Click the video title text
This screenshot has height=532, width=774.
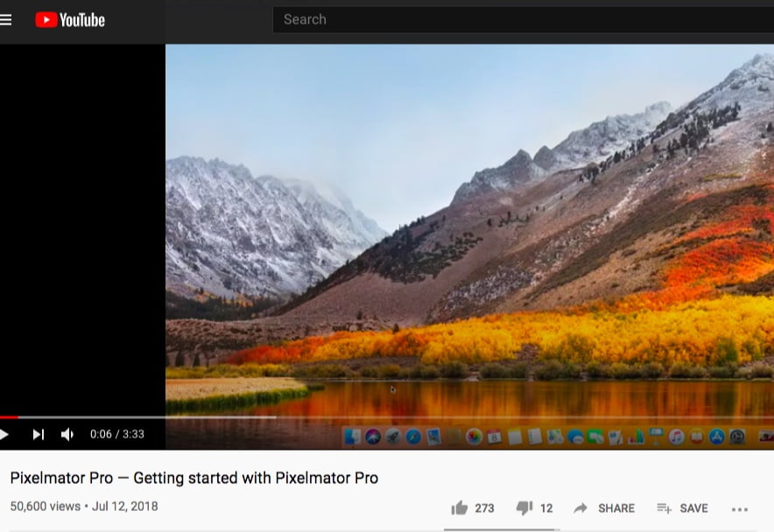coord(194,478)
